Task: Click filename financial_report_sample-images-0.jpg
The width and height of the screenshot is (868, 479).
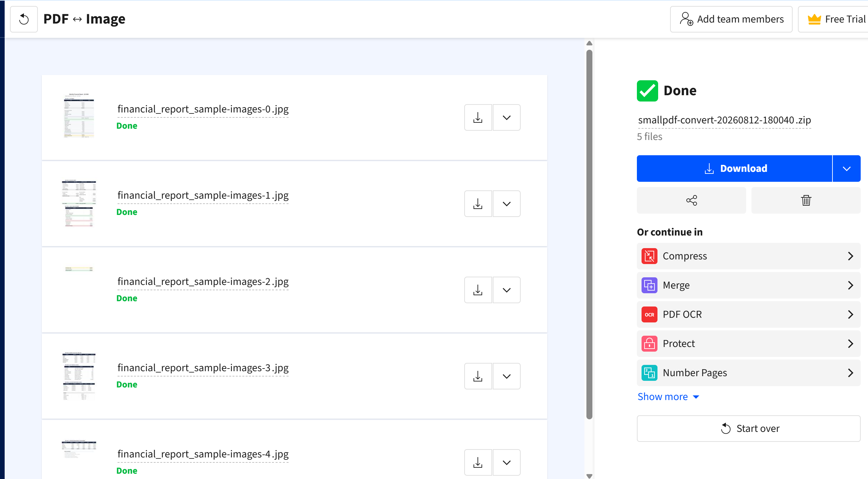Action: (203, 109)
